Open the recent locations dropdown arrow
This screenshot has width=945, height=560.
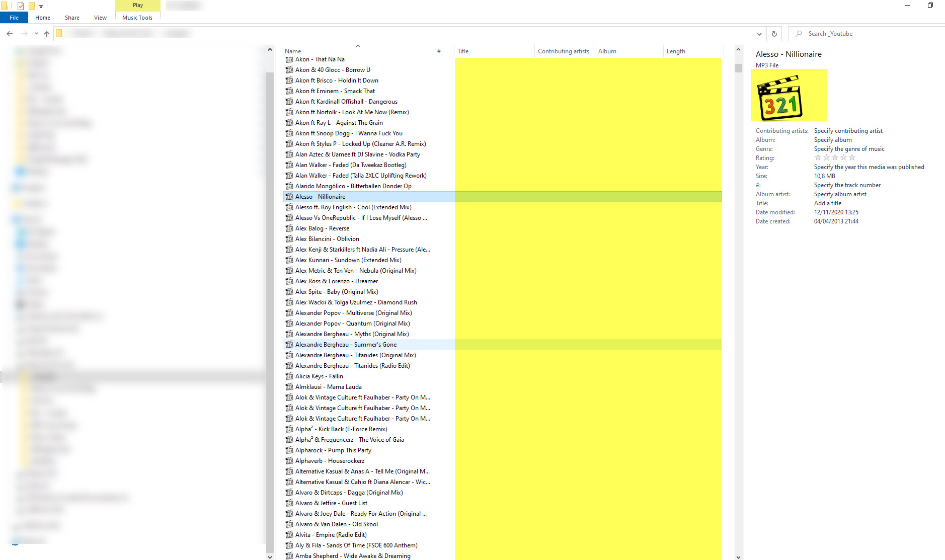point(36,34)
